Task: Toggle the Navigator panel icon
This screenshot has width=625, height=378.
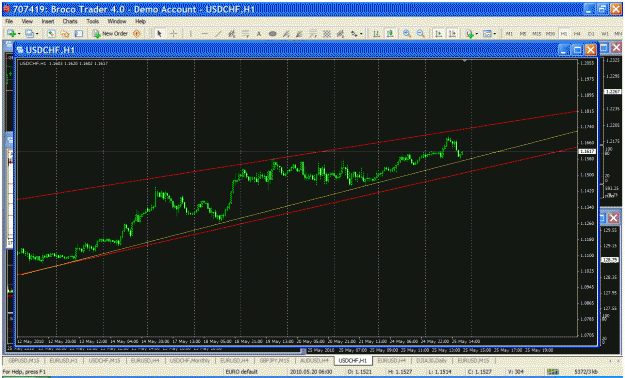Action: click(65, 34)
